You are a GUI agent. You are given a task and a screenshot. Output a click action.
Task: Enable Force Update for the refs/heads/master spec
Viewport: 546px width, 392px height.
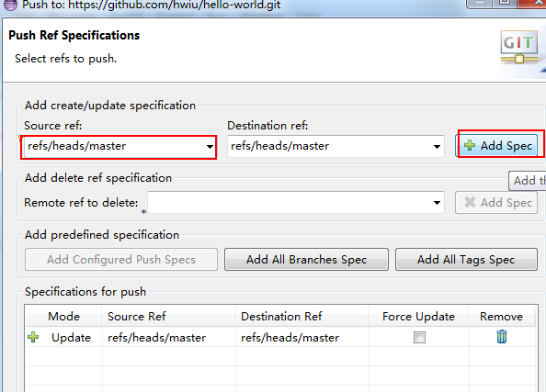pyautogui.click(x=419, y=337)
